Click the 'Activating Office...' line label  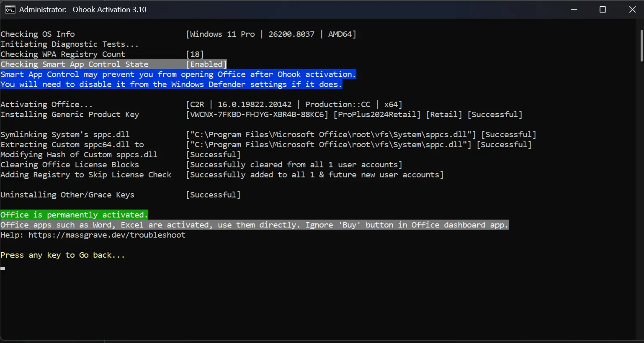pos(46,105)
